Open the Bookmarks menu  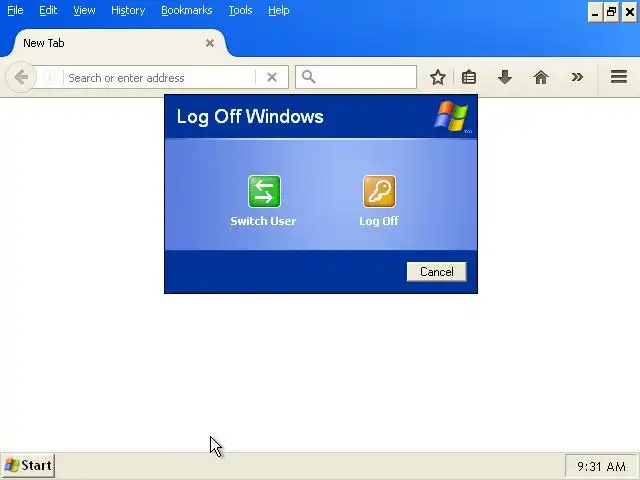[x=187, y=10]
